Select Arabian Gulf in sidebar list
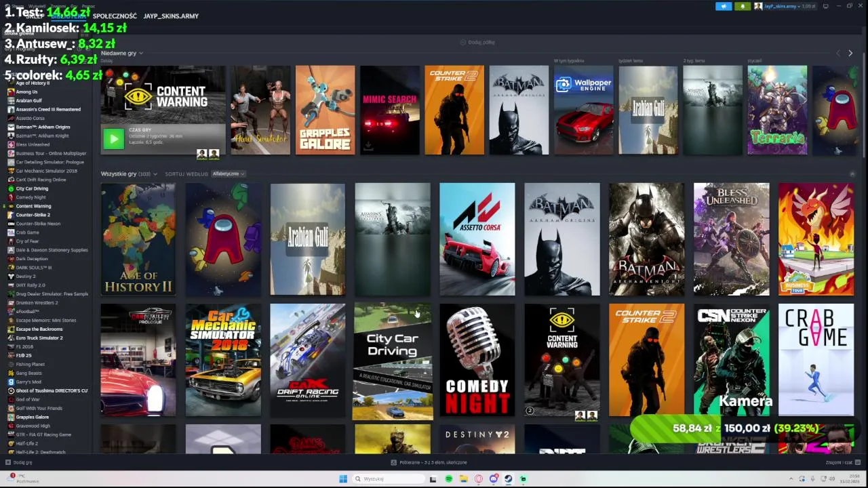Viewport: 868px width, 488px height. [x=28, y=100]
